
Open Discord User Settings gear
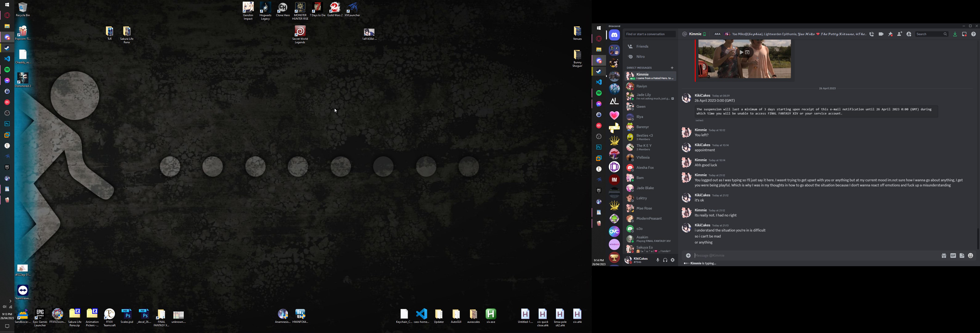click(673, 260)
